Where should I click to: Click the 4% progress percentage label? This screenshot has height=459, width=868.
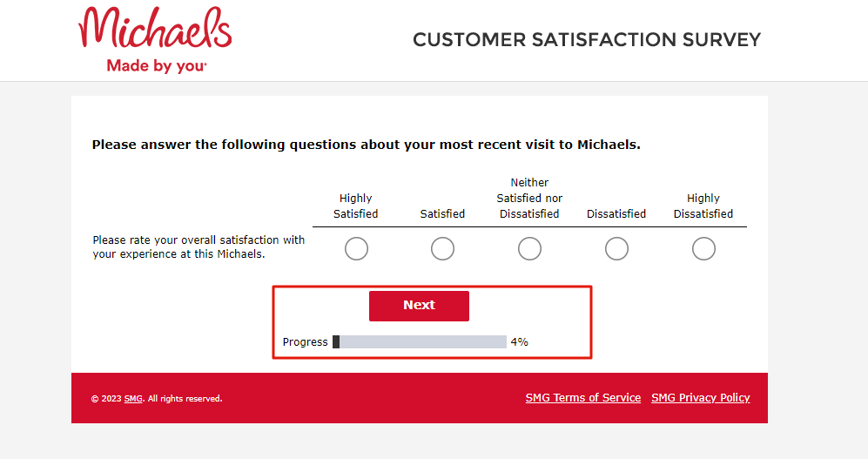coord(519,342)
